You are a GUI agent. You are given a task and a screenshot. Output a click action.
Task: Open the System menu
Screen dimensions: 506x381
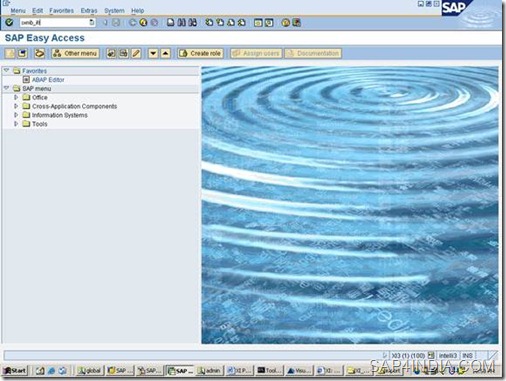click(114, 11)
